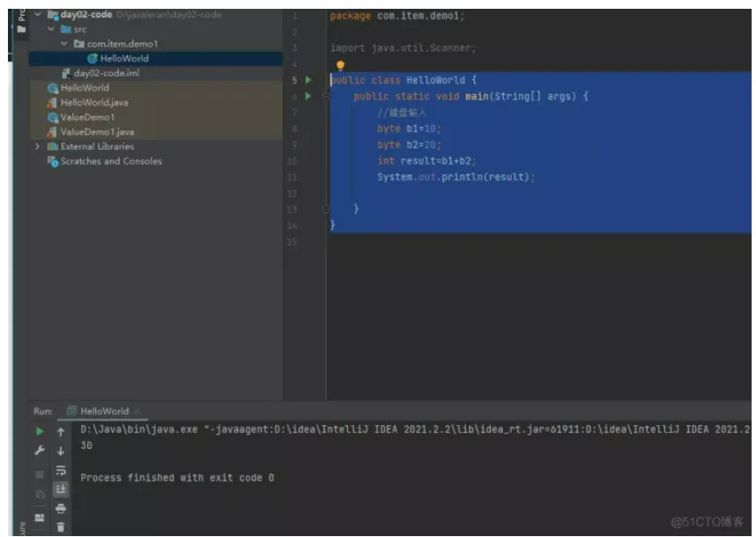The width and height of the screenshot is (756, 537).
Task: Open the Project tool window side tab
Action: [21, 22]
